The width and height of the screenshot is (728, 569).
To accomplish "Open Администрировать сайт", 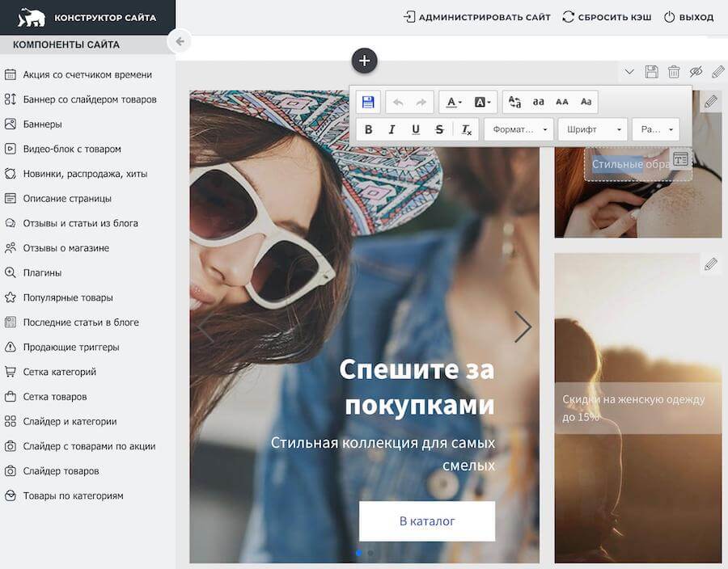I will [x=476, y=16].
